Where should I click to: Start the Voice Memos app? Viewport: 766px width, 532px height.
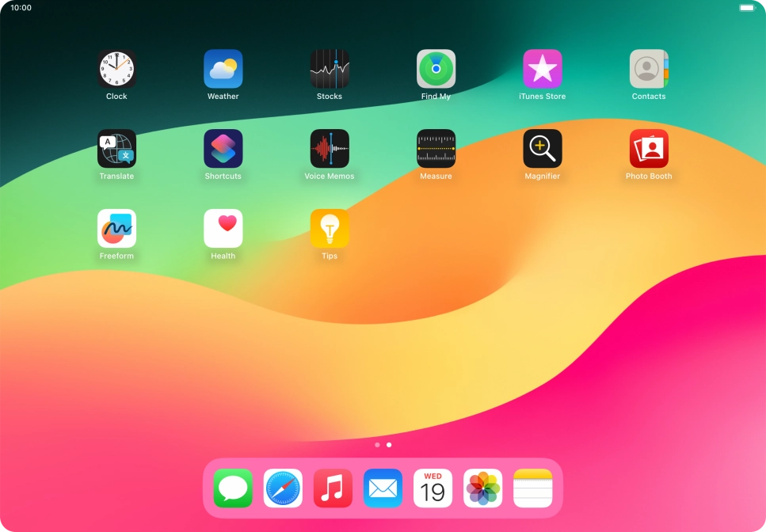(330, 149)
